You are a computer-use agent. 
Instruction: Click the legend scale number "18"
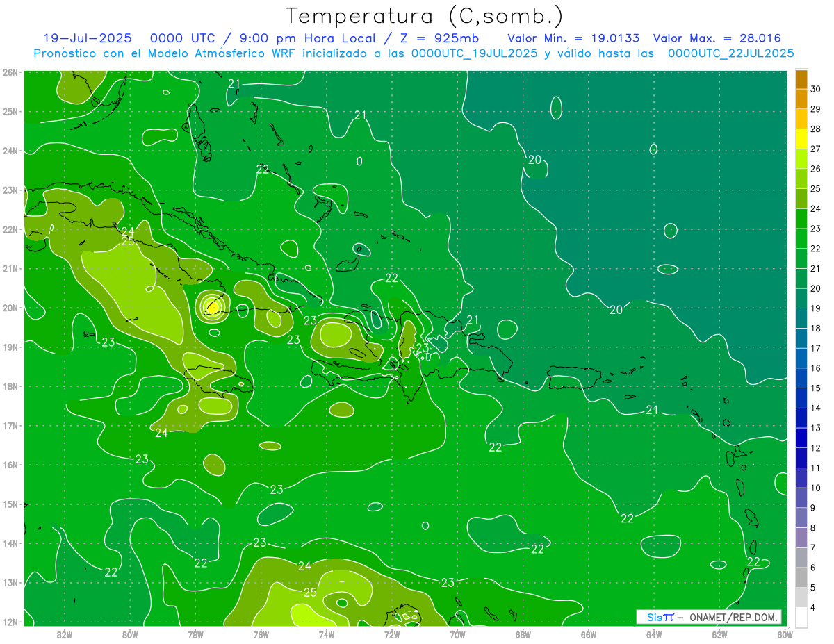click(x=815, y=328)
